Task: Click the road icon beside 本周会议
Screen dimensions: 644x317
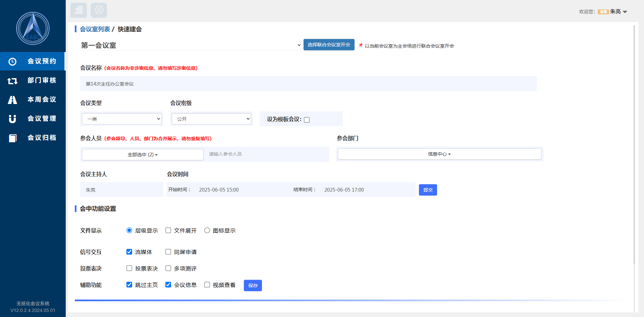Action: click(12, 100)
